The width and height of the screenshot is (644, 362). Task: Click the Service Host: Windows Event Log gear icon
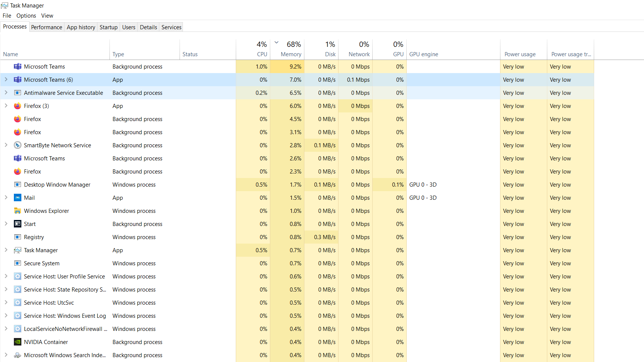click(x=18, y=316)
